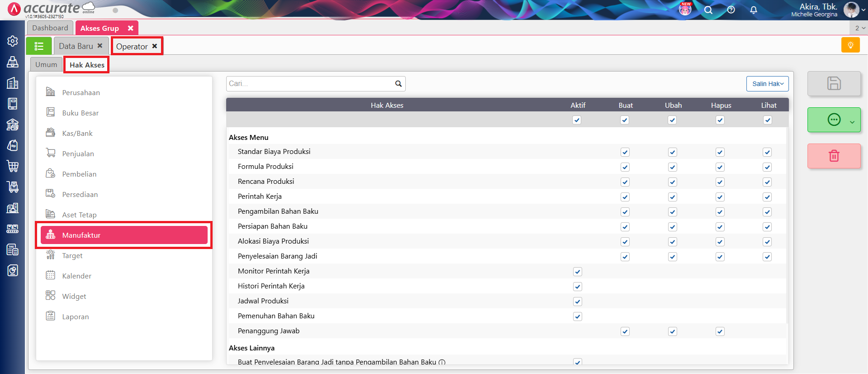Click the save floppy disk icon

(834, 83)
